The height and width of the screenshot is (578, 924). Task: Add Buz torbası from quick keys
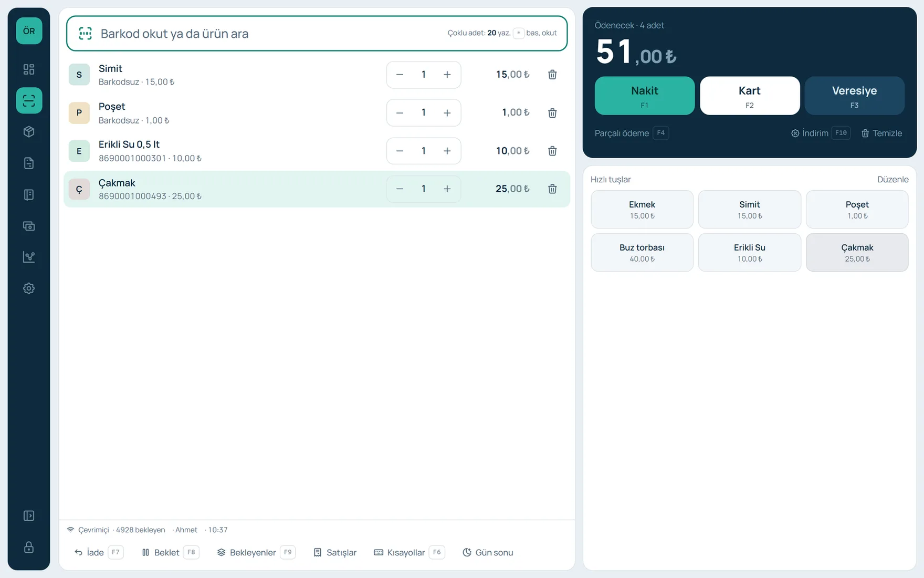point(642,252)
